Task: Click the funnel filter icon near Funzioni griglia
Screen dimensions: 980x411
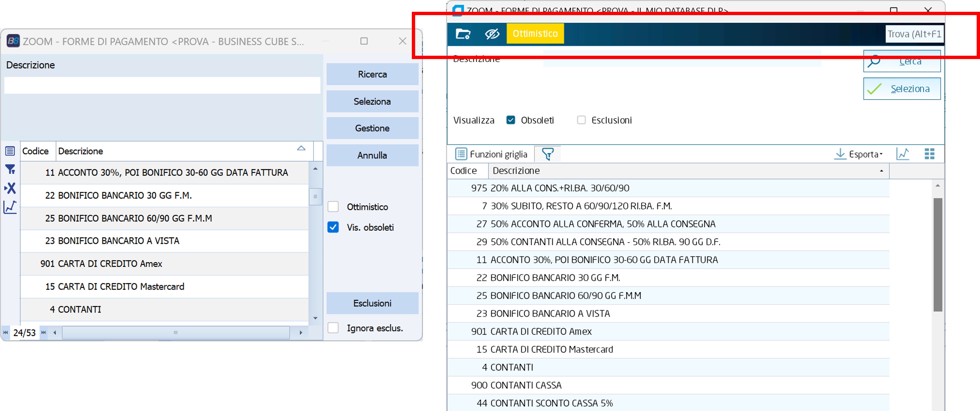Action: tap(547, 154)
